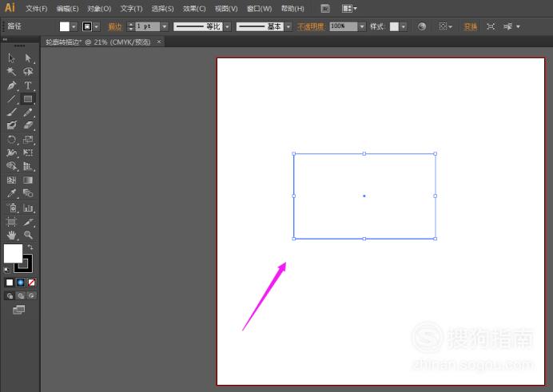Select the Line Segment tool
This screenshot has height=392, width=553.
[12, 99]
